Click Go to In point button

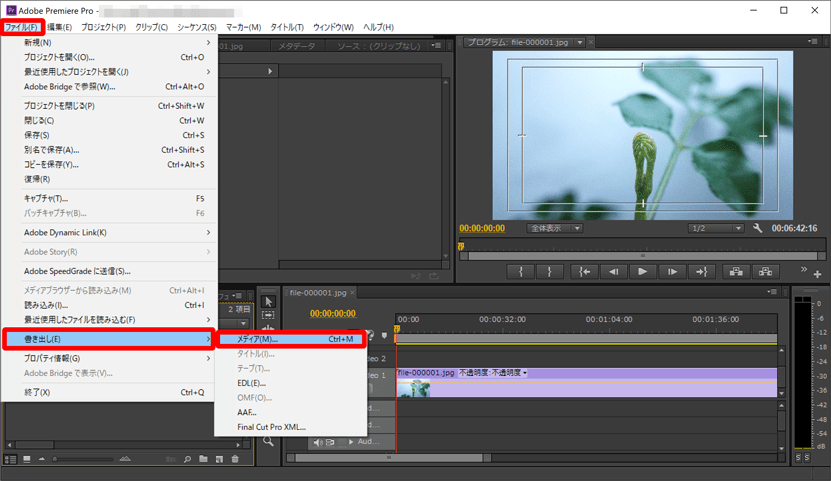(584, 272)
